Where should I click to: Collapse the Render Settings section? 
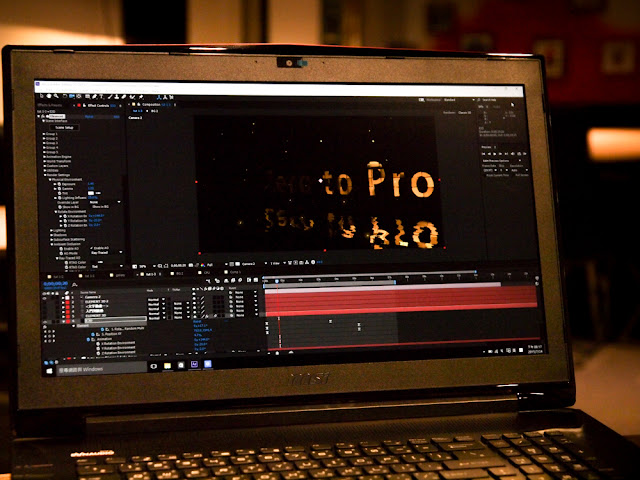pyautogui.click(x=45, y=175)
